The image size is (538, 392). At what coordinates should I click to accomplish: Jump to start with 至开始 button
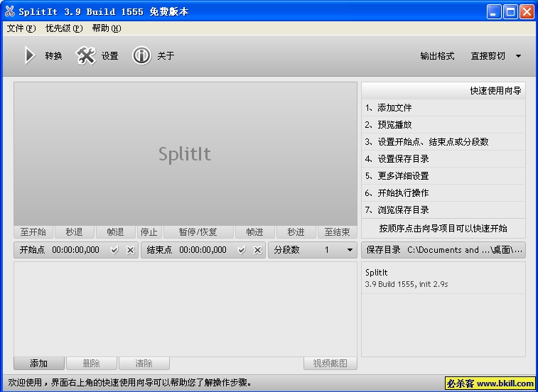pyautogui.click(x=33, y=232)
